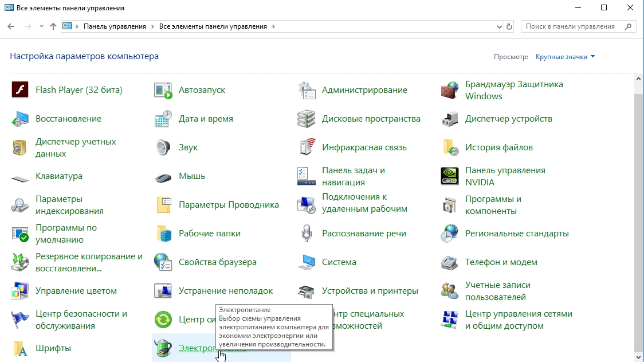Image resolution: width=644 pixels, height=362 pixels.
Task: Click the Параметры Проводника icon
Action: tap(163, 204)
